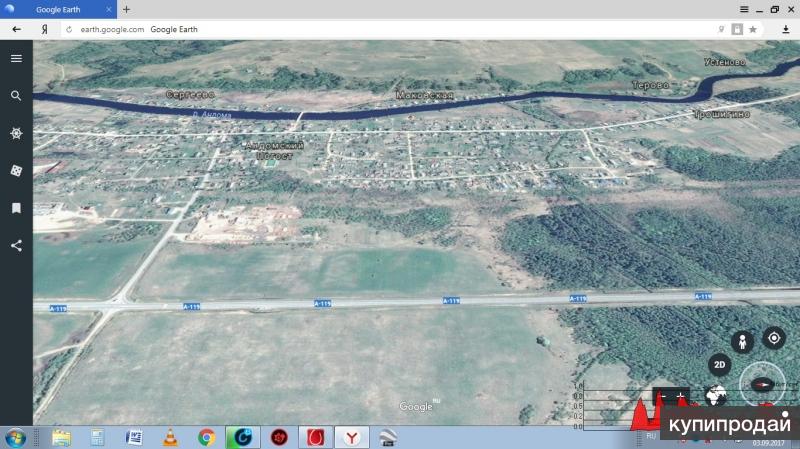The width and height of the screenshot is (800, 449).
Task: Click the р. Андома river label
Action: pyautogui.click(x=212, y=115)
